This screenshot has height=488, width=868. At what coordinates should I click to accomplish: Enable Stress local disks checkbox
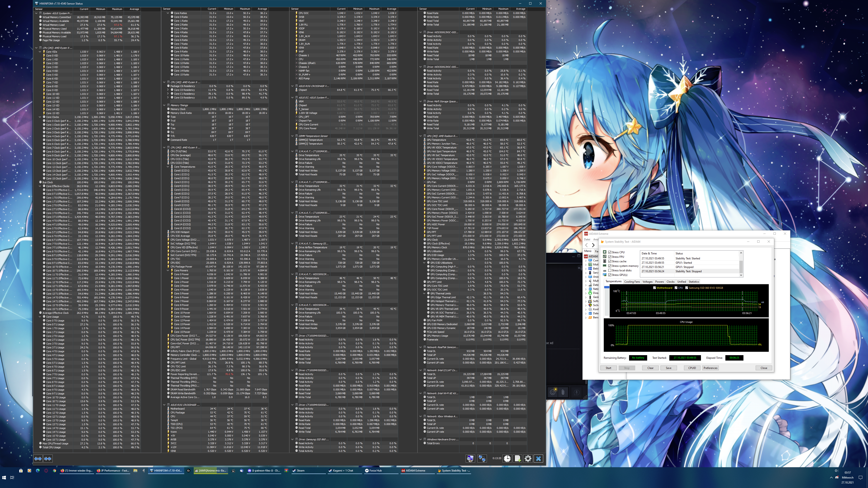610,270
